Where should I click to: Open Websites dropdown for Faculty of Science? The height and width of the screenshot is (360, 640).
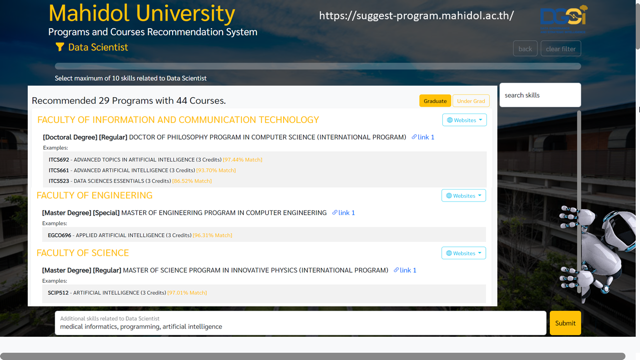(463, 253)
